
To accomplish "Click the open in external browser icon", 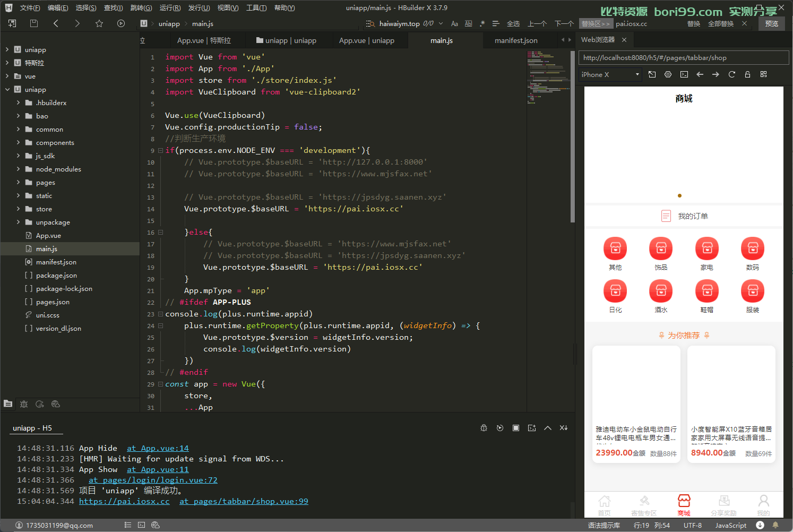I will coord(652,74).
